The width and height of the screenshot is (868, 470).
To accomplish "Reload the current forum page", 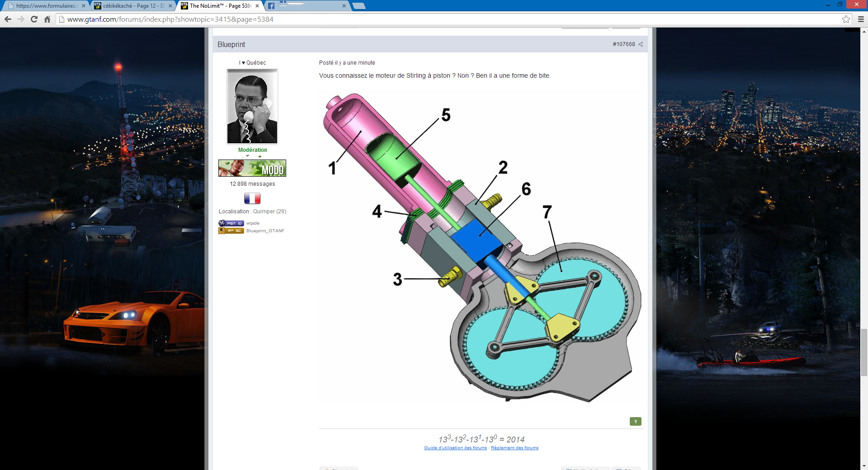I will [34, 19].
